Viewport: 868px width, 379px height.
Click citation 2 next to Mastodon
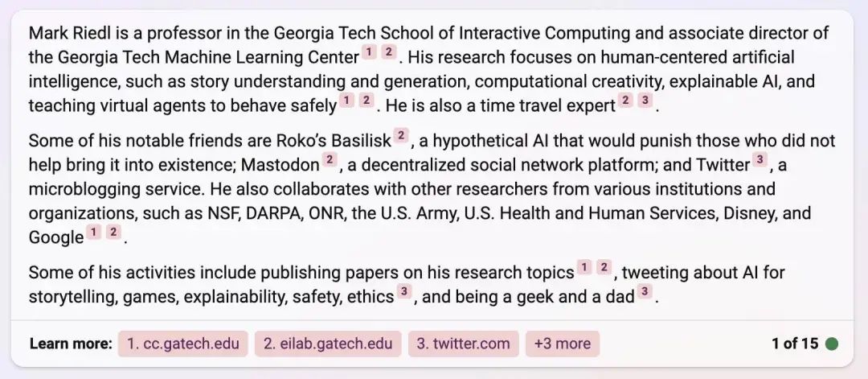330,161
